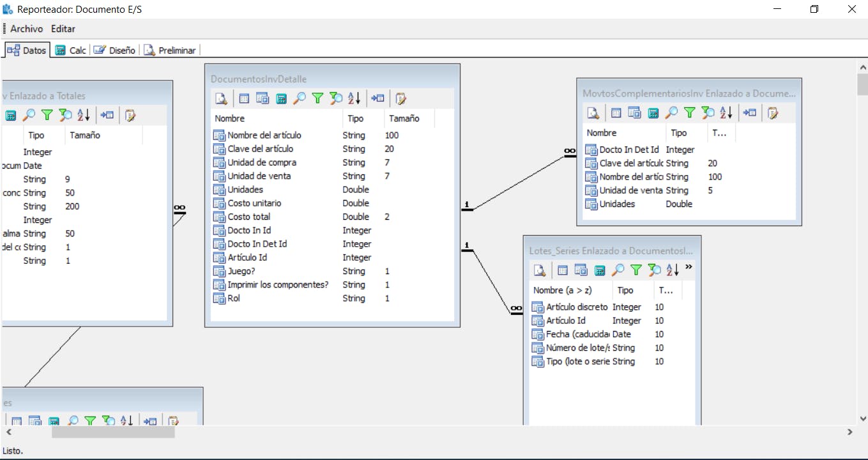Click magnifier search icon in Enlazado a Totales panel
This screenshot has height=460, width=868.
click(x=29, y=116)
